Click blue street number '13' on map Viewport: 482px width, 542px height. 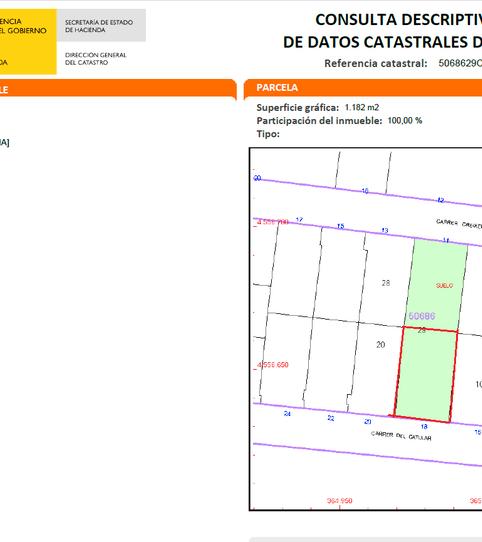click(x=385, y=231)
